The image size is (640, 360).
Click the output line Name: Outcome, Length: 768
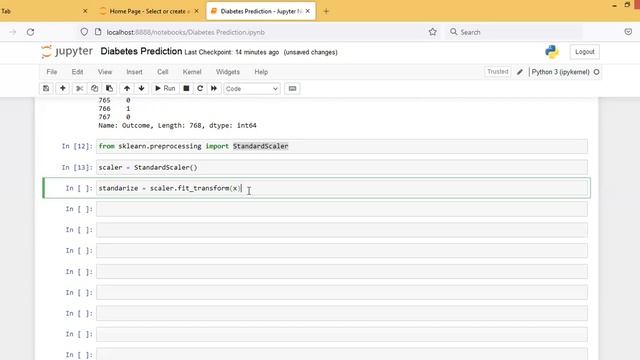[178, 125]
